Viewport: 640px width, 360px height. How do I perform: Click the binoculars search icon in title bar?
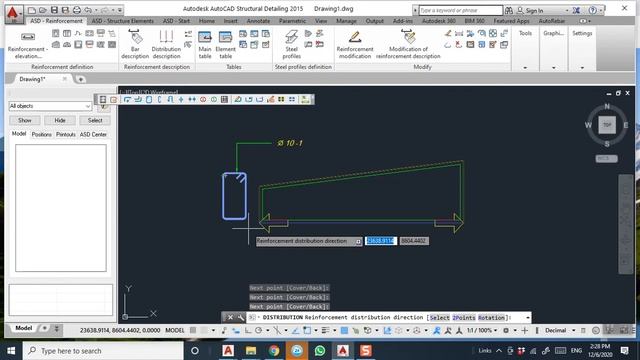click(x=509, y=10)
